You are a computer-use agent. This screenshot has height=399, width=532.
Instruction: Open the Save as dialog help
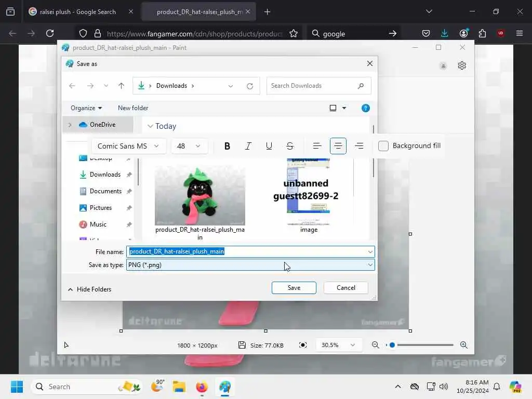tap(365, 108)
